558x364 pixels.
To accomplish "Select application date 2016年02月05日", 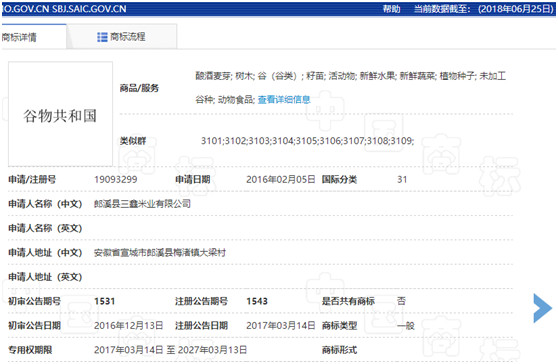I will coord(281,179).
